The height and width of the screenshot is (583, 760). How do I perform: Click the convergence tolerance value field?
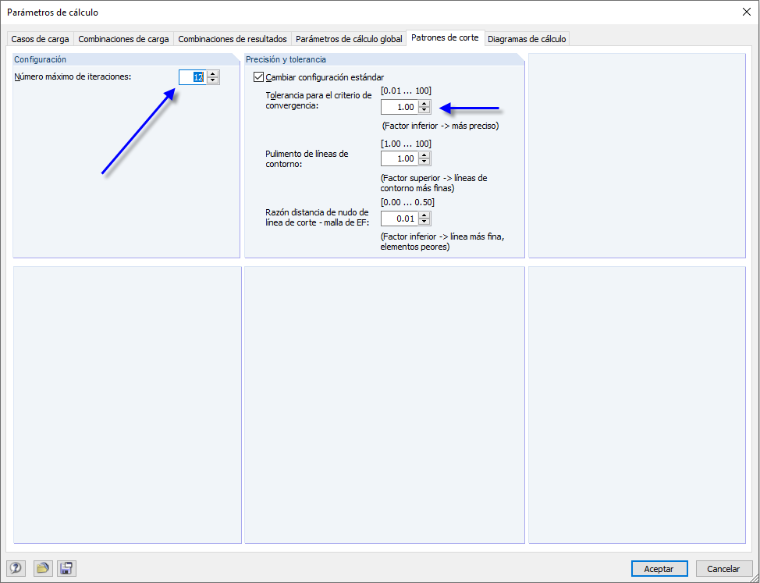coord(400,107)
